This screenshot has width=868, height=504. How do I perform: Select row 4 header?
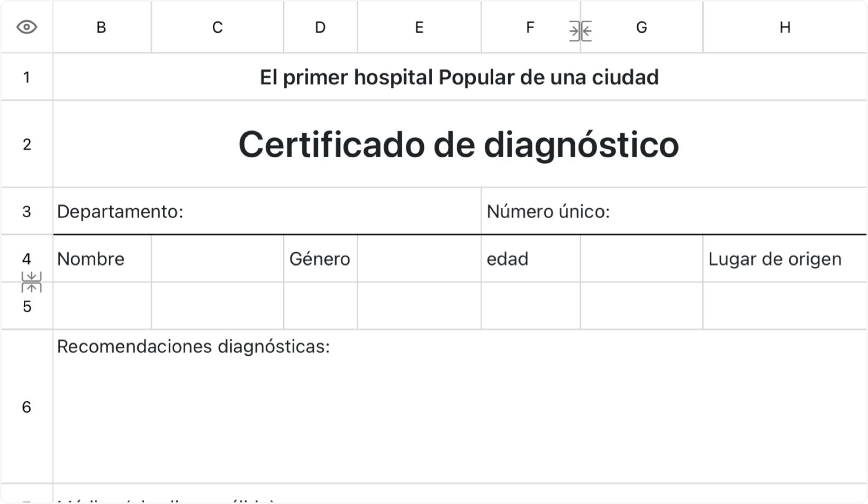26,259
